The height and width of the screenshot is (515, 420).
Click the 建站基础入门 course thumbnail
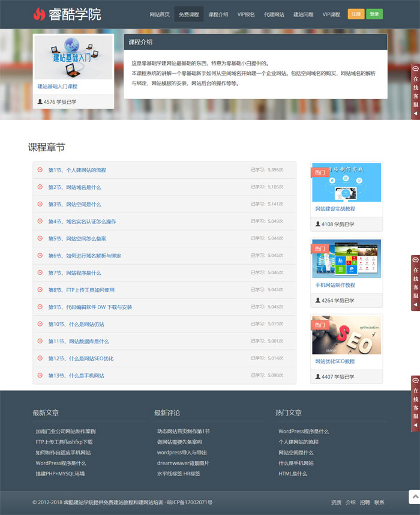(x=74, y=57)
